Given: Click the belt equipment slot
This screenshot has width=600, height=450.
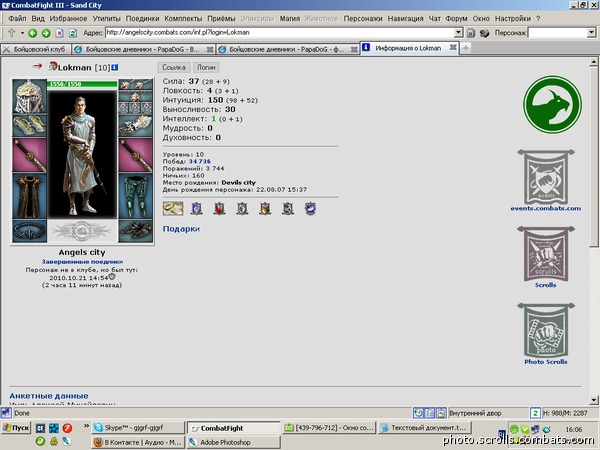Looking at the screenshot, I should (x=29, y=231).
